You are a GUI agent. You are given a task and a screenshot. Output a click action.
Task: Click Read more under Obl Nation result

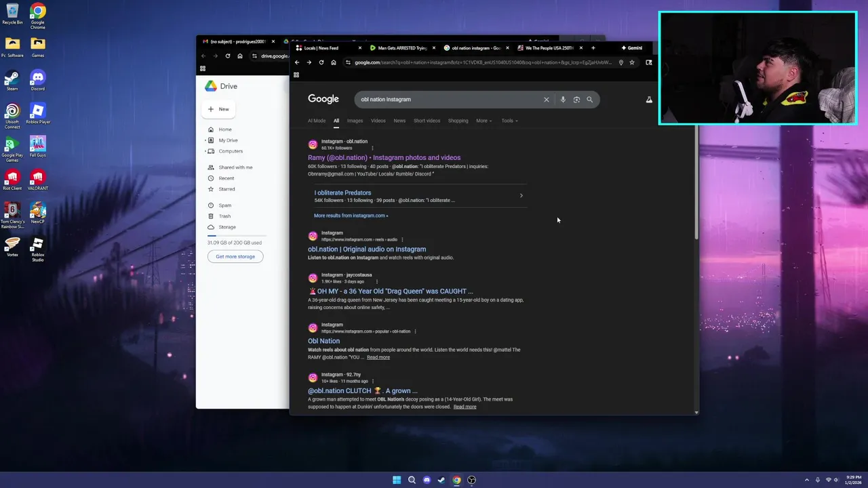[378, 357]
